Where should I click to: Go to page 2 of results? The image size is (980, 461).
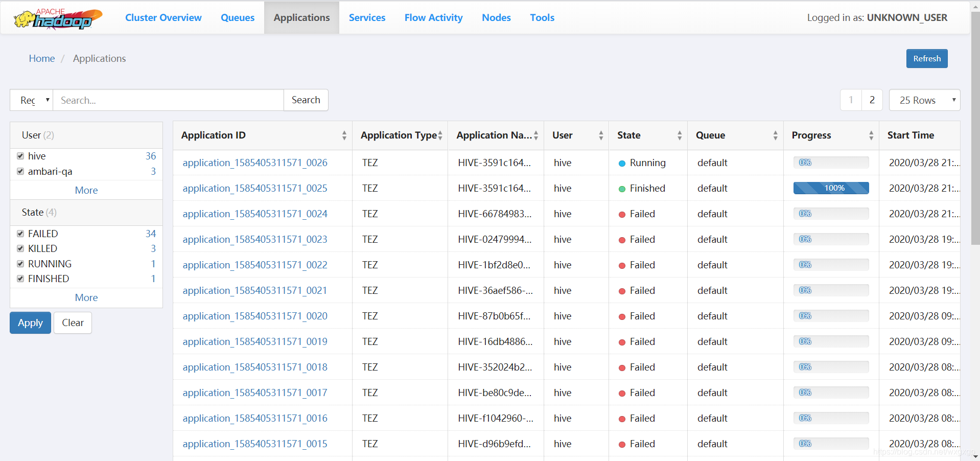click(872, 100)
